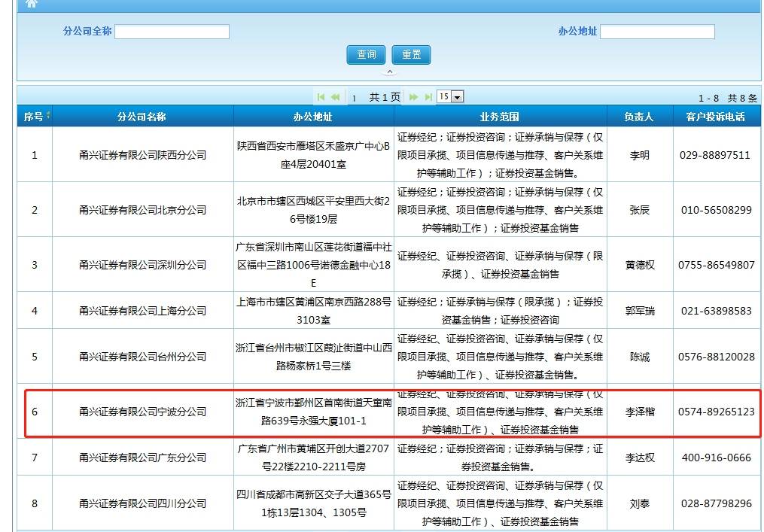Collapse the search panel with chevron
The image size is (764, 532).
(x=389, y=72)
